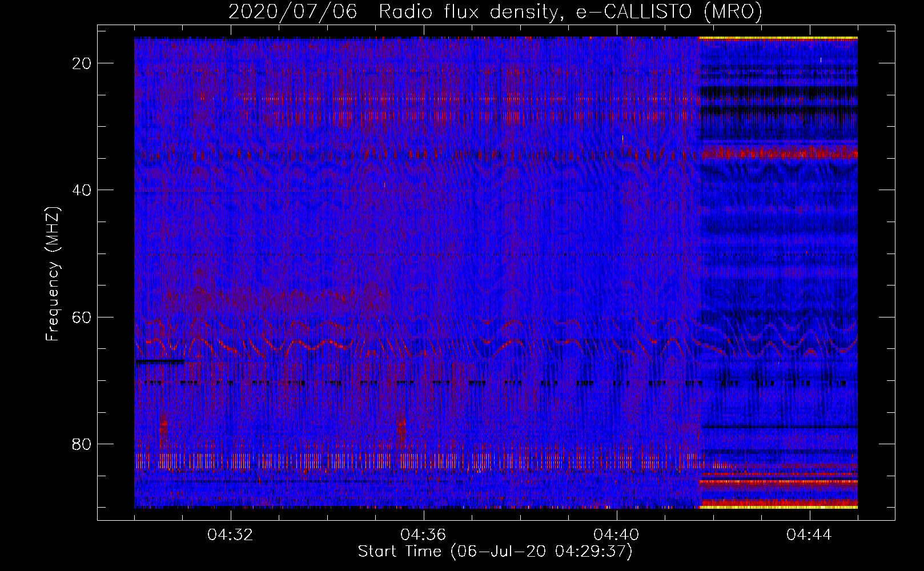This screenshot has width=924, height=571.
Task: Click the 04:36 time tick label
Action: (x=423, y=535)
